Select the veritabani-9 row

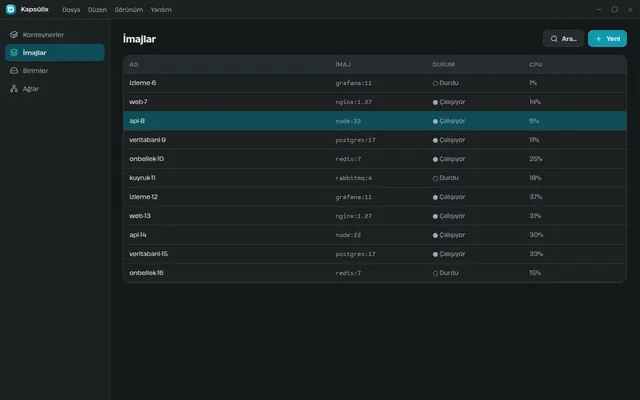coord(375,140)
